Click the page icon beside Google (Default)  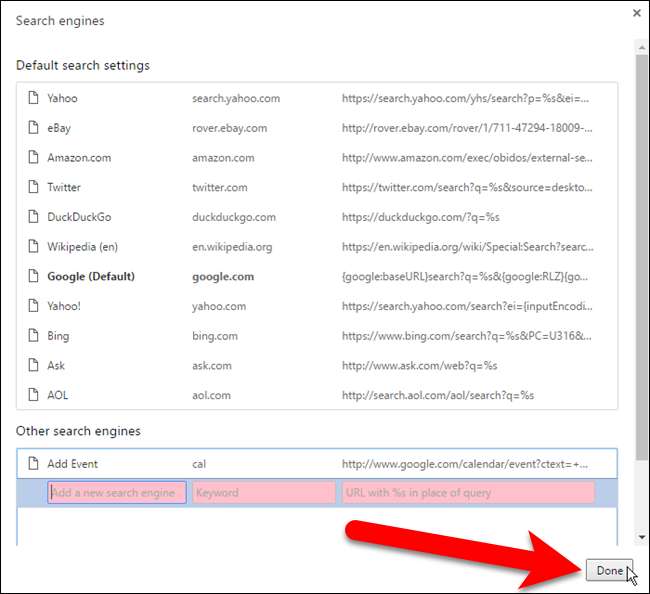pos(33,276)
